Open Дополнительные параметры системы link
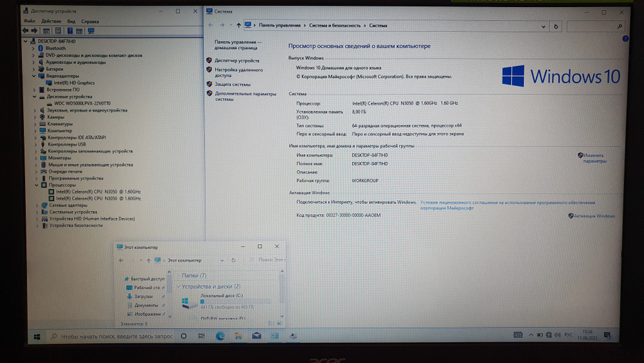The image size is (644, 363). (x=245, y=96)
